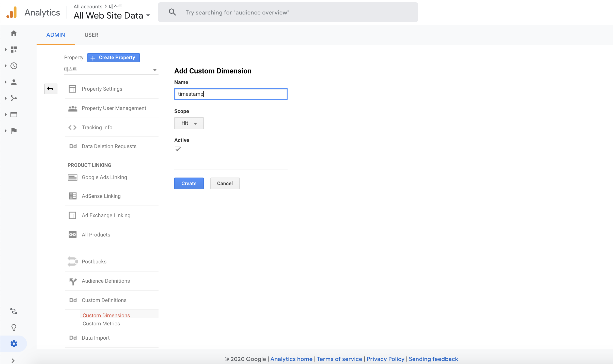The height and width of the screenshot is (364, 613).
Task: Click the All accounts breadcrumb
Action: click(88, 7)
